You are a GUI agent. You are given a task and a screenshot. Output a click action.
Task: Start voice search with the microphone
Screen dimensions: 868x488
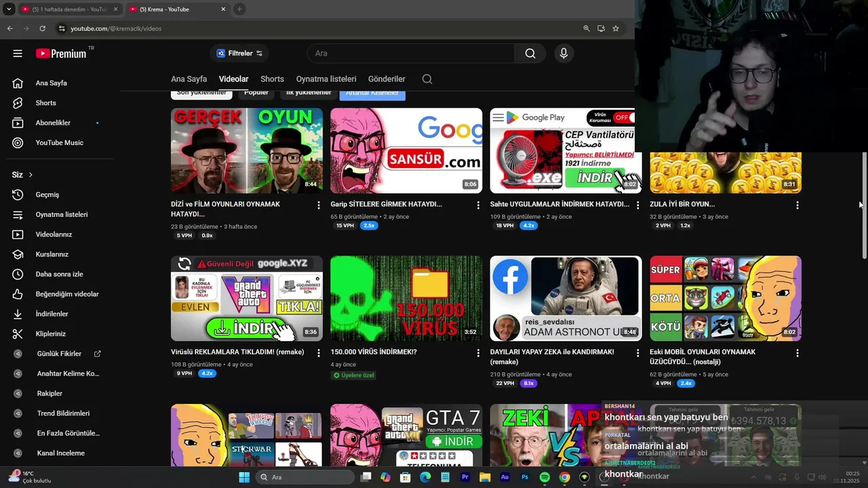564,54
